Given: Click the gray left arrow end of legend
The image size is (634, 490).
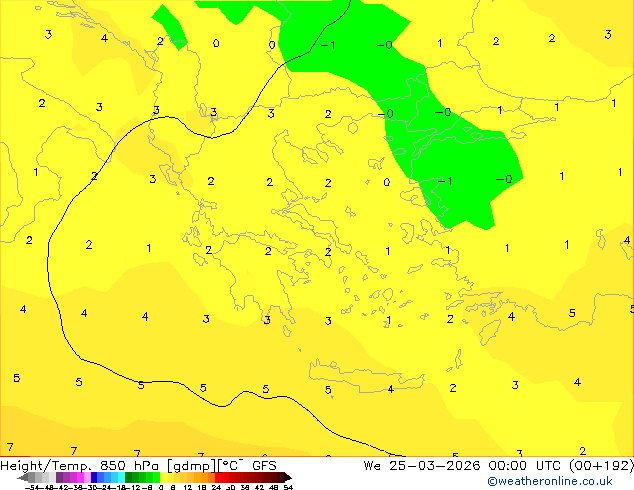Looking at the screenshot, I should pyautogui.click(x=23, y=477).
